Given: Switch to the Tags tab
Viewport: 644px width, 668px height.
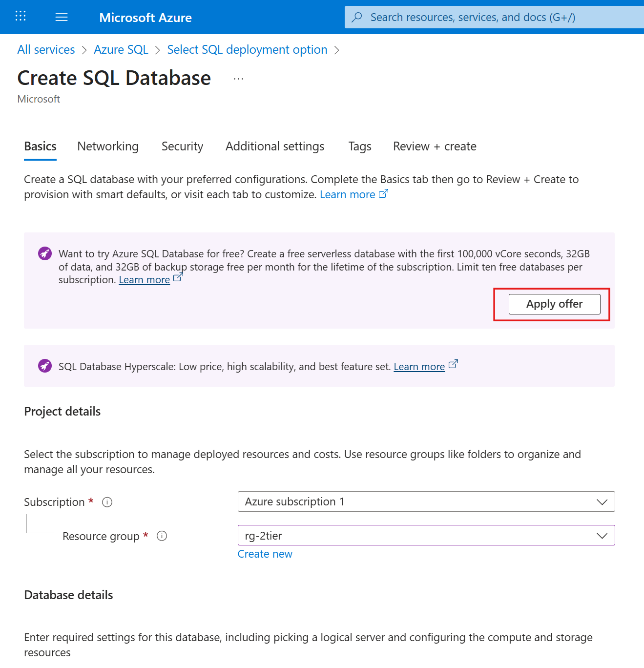Looking at the screenshot, I should 359,146.
